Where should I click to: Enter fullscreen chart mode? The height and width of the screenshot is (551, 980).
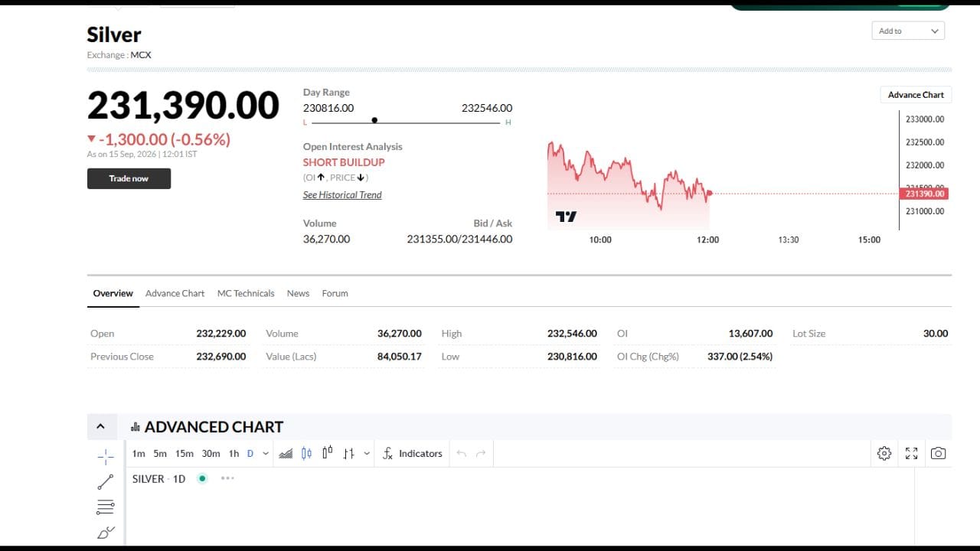911,454
